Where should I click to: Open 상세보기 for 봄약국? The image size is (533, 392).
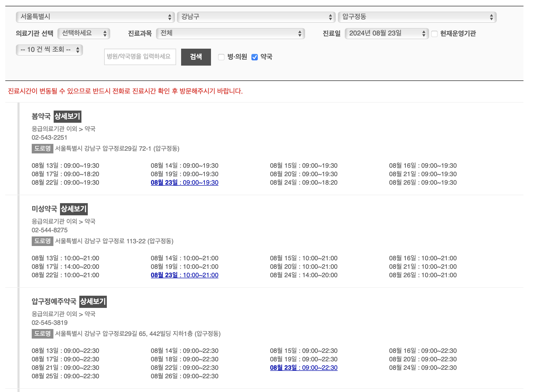tap(67, 116)
